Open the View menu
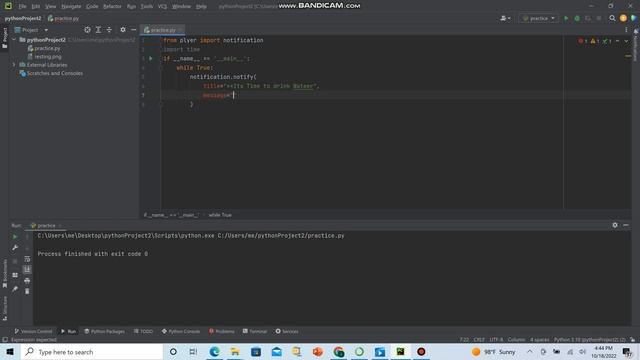Screen dimensions: 640x360 pyautogui.click(x=50, y=7)
